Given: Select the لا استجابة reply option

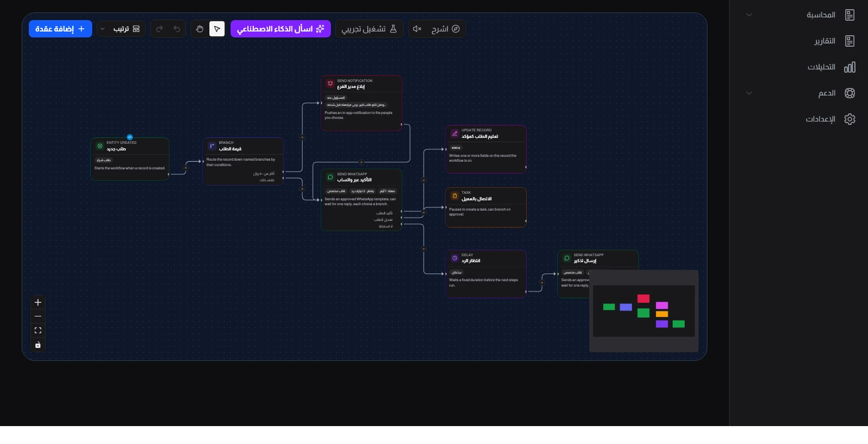Looking at the screenshot, I should (x=385, y=226).
